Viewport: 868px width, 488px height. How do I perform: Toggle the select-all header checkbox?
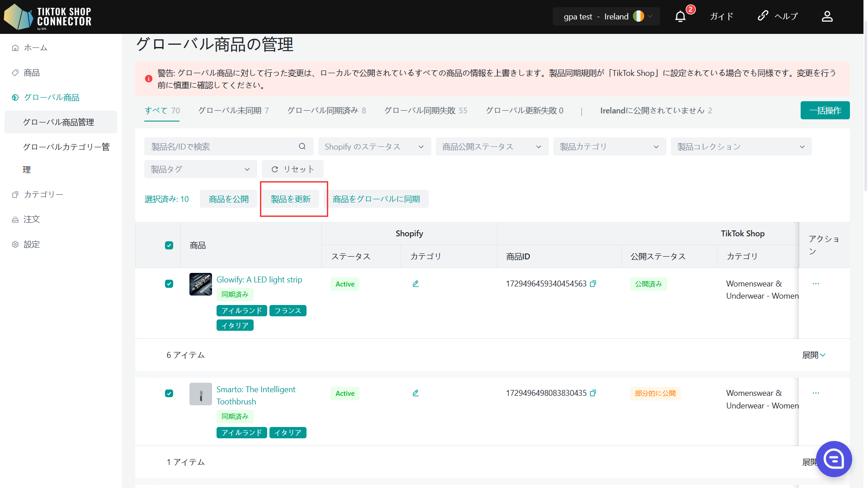point(169,245)
